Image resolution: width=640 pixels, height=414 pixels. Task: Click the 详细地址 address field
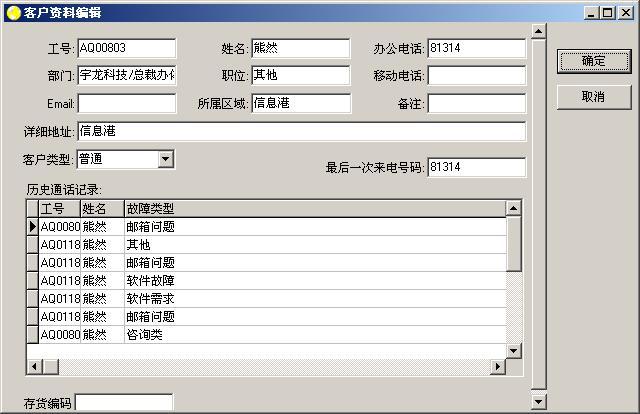pyautogui.click(x=300, y=132)
